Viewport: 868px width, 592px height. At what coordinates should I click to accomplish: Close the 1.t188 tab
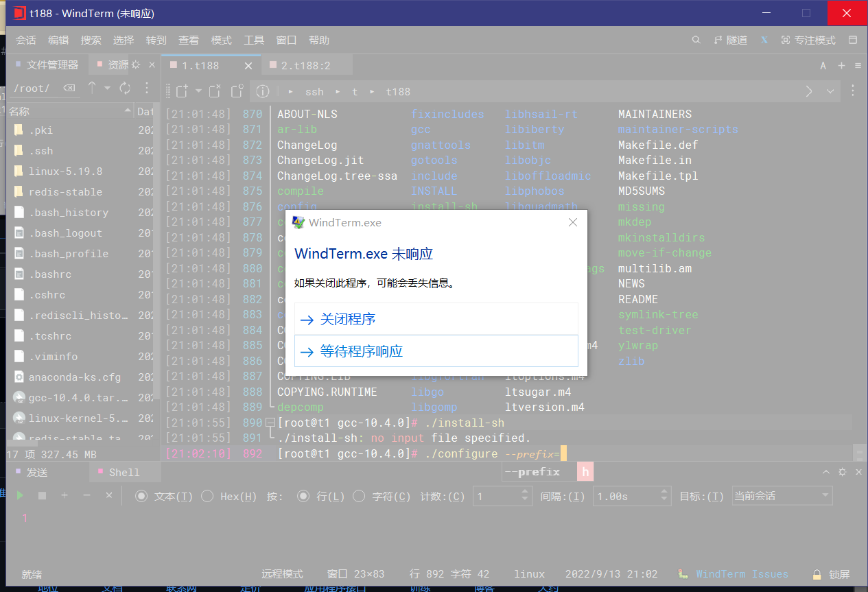[248, 66]
